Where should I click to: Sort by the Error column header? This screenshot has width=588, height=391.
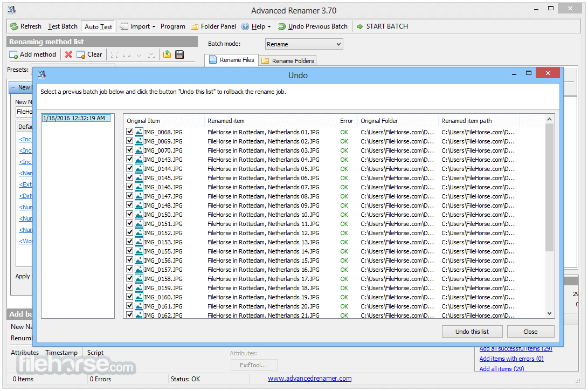tap(347, 121)
